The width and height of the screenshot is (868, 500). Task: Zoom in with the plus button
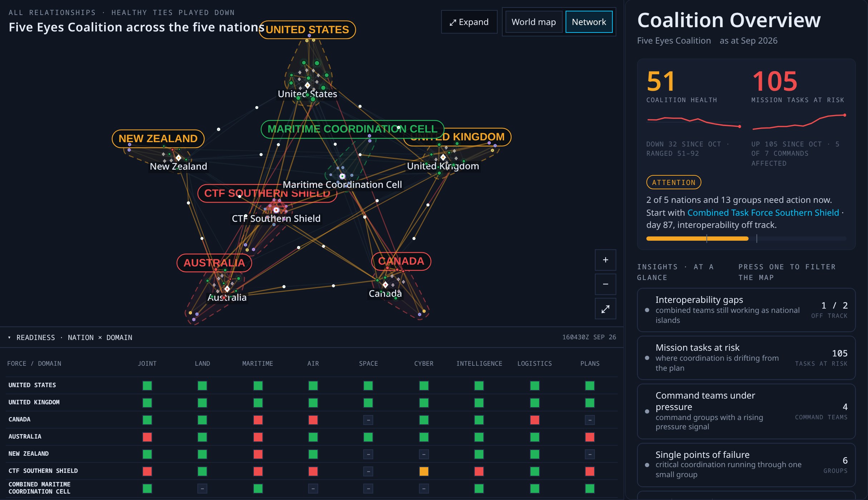pos(605,260)
